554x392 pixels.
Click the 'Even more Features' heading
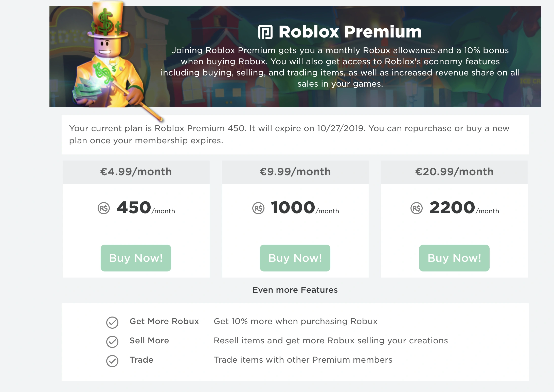pyautogui.click(x=295, y=290)
